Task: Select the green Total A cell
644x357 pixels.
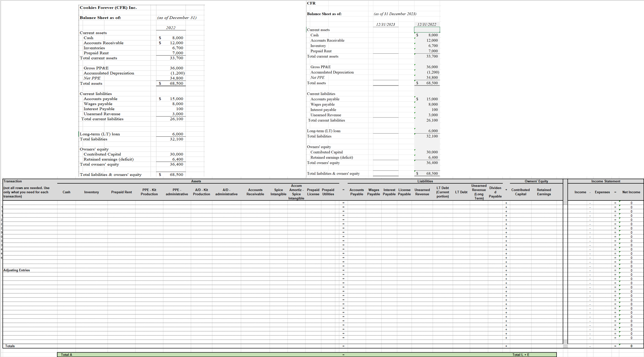Action: pyautogui.click(x=66, y=354)
